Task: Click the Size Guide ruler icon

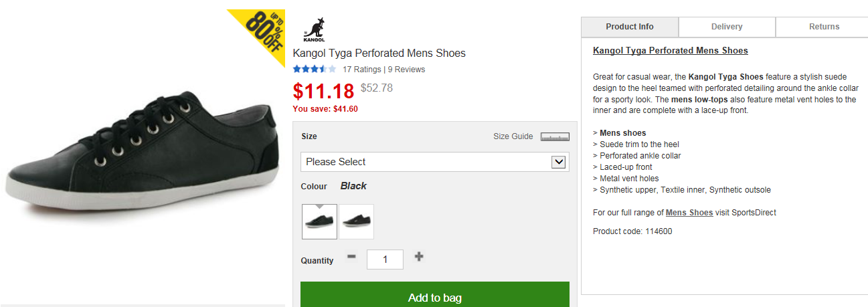Action: coord(555,137)
